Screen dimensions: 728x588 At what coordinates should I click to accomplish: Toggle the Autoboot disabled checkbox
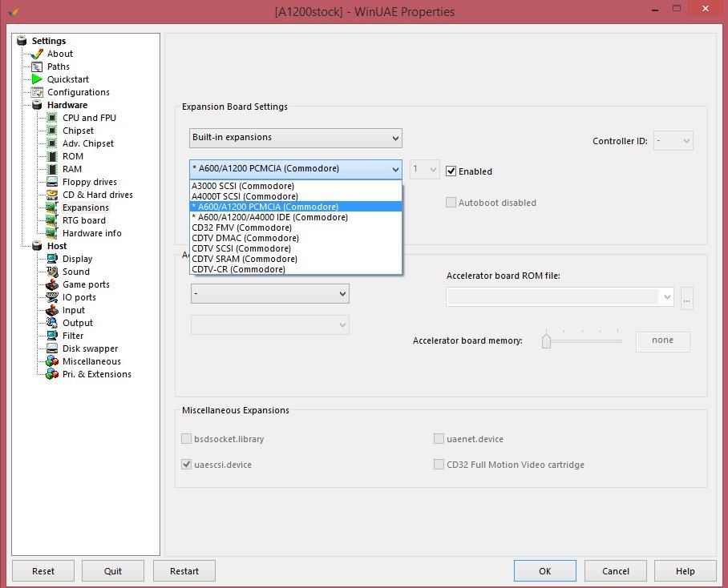click(x=451, y=202)
